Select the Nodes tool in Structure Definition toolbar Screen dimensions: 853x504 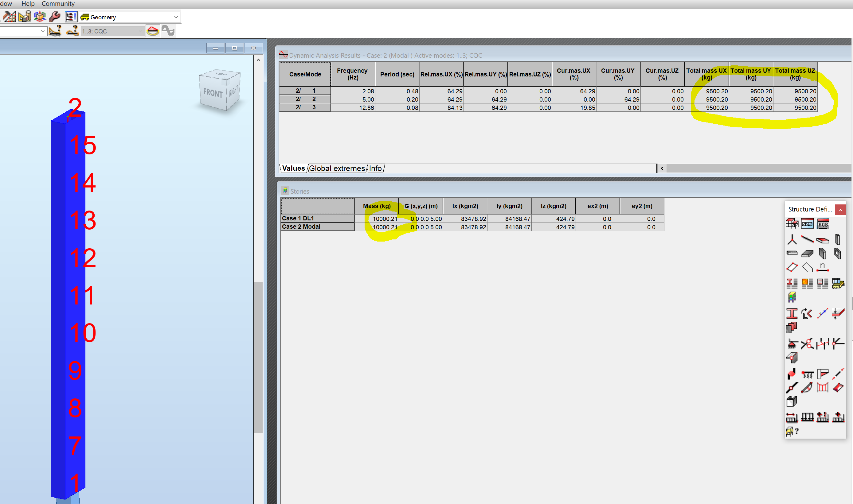point(792,240)
